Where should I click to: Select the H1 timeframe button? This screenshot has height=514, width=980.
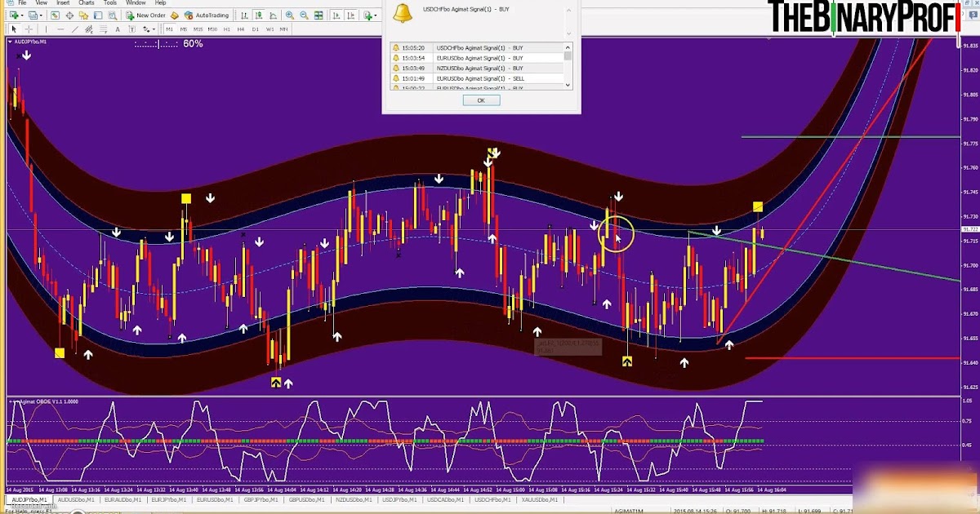click(x=227, y=29)
